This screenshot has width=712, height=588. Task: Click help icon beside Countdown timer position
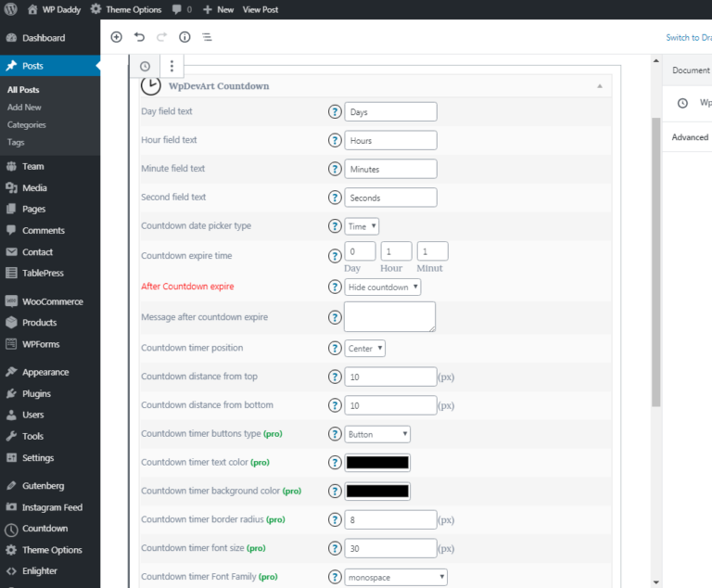(x=335, y=349)
